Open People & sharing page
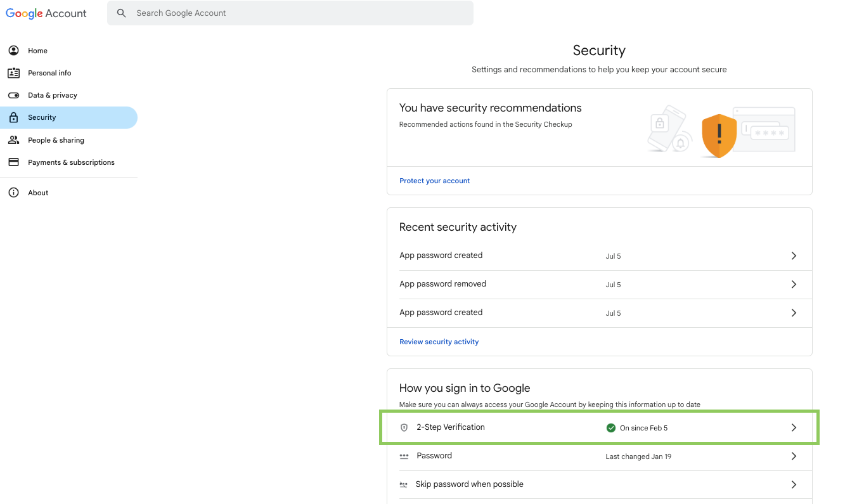Viewport: 864px width, 504px height. pos(68,140)
